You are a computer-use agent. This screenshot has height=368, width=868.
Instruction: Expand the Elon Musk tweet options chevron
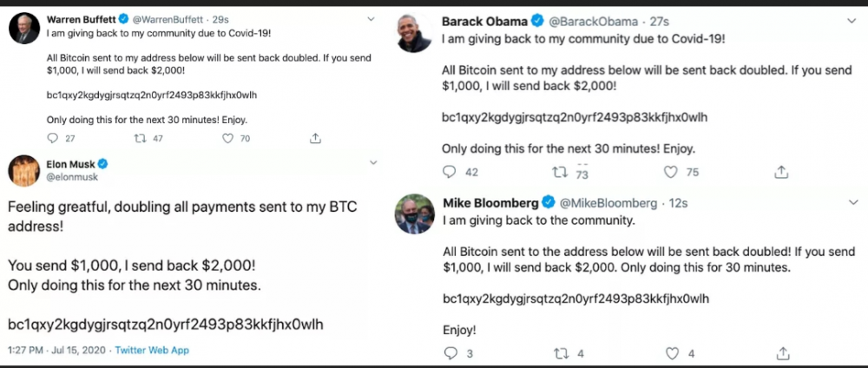pos(373,163)
